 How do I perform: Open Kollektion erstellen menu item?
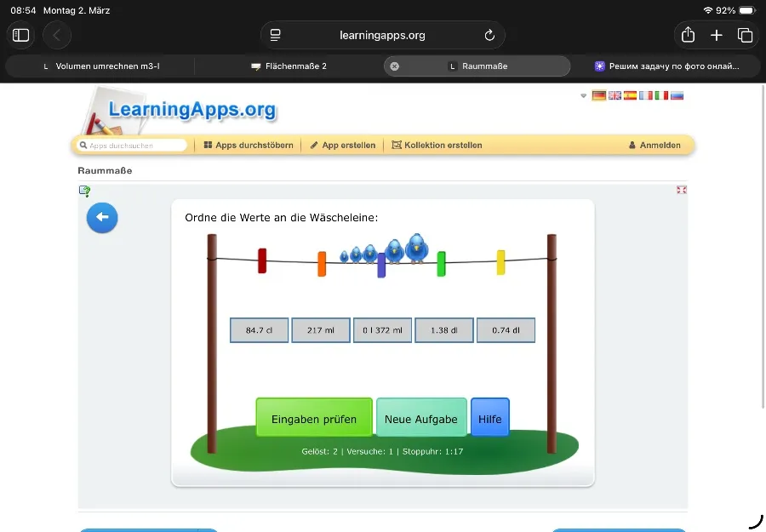437,145
